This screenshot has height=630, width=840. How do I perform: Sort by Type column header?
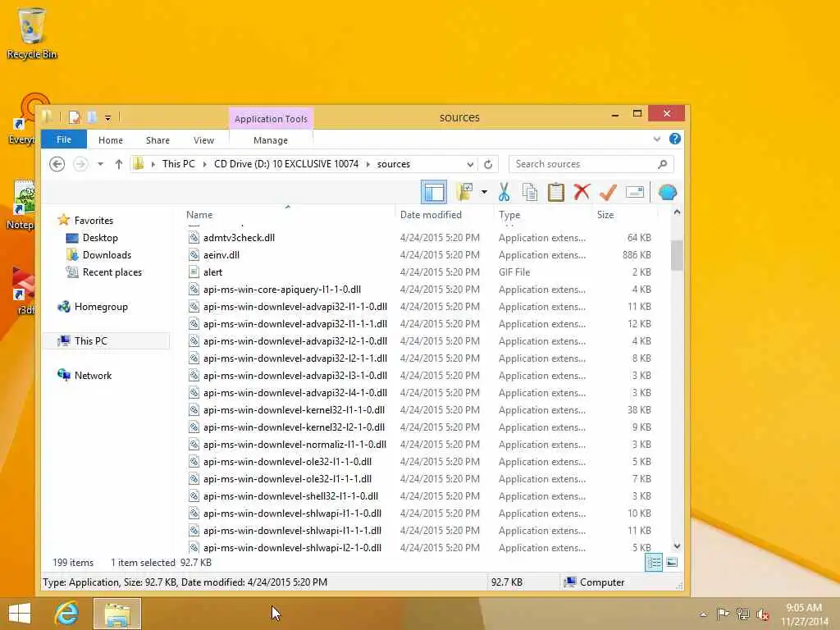coord(509,214)
